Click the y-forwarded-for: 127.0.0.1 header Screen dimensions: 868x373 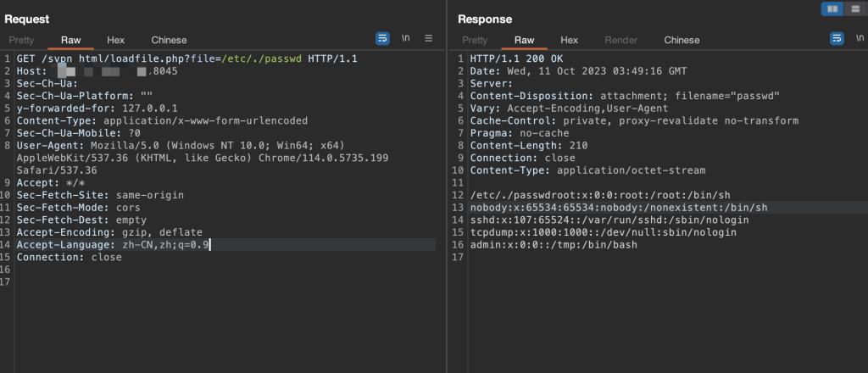tap(97, 108)
